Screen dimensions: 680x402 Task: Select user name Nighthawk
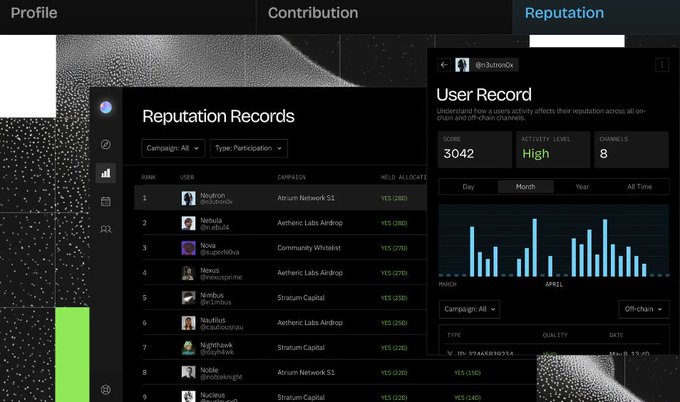coord(216,345)
